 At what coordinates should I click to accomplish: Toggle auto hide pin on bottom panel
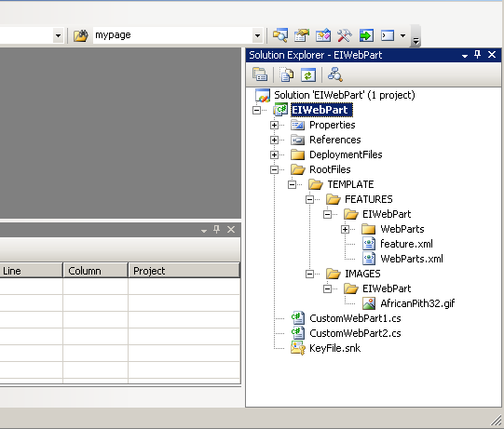click(217, 229)
